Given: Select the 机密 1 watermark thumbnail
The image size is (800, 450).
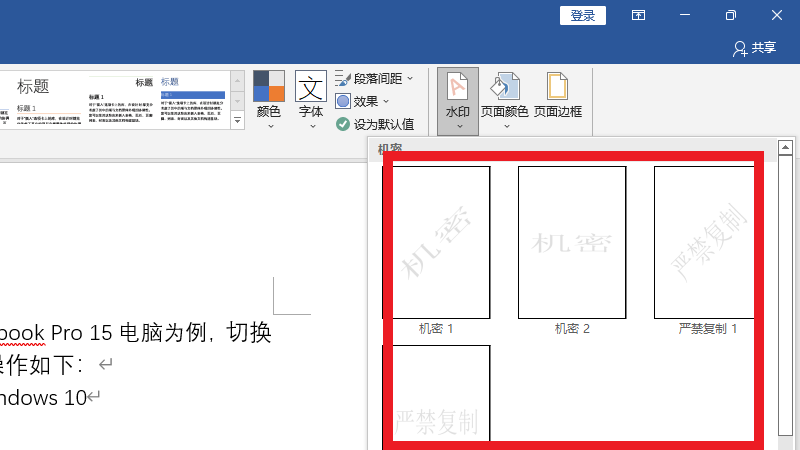Looking at the screenshot, I should pyautogui.click(x=436, y=241).
